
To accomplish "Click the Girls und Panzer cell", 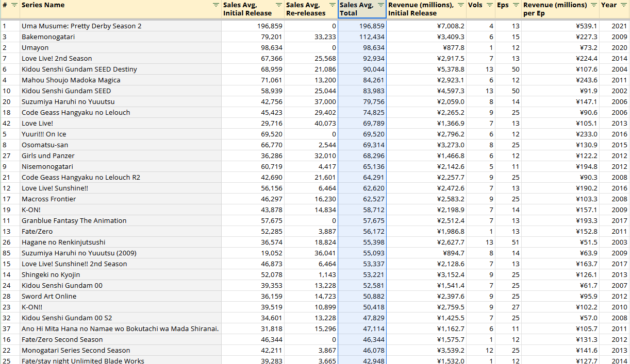I will click(121, 155).
